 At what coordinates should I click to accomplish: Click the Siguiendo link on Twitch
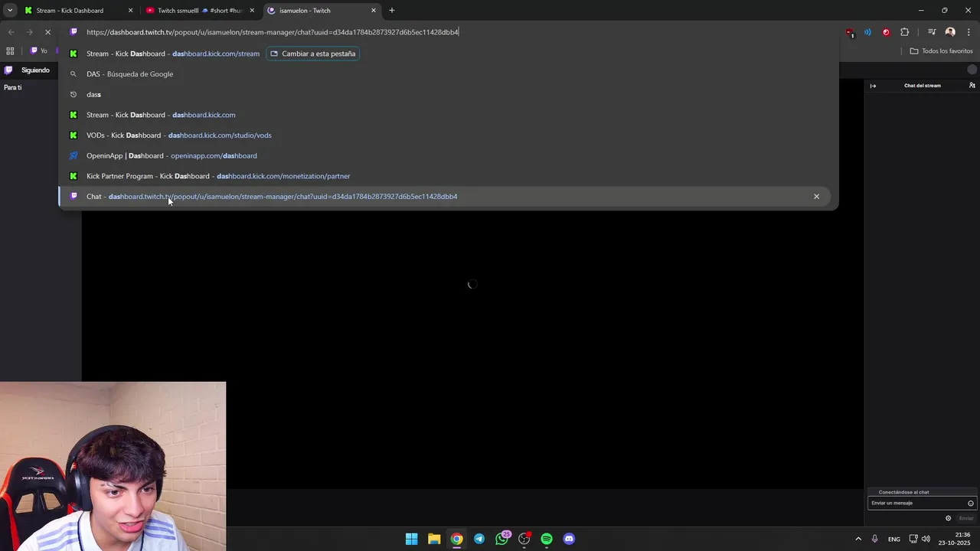coord(35,70)
